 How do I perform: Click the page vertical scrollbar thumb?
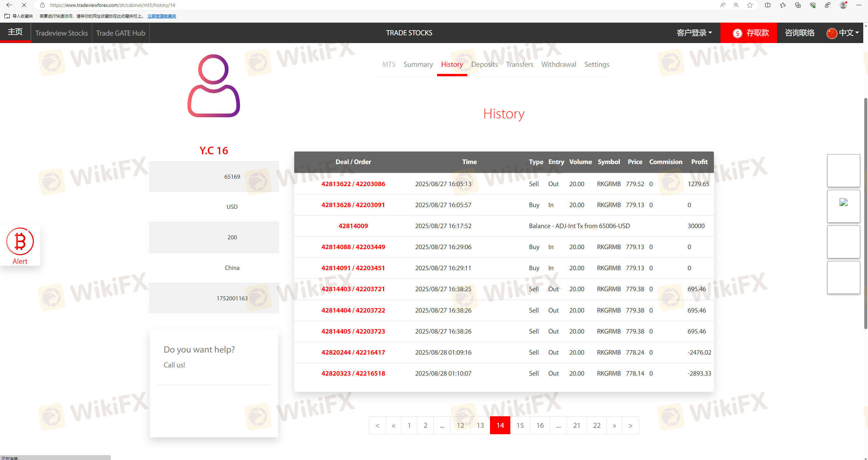coord(865,214)
